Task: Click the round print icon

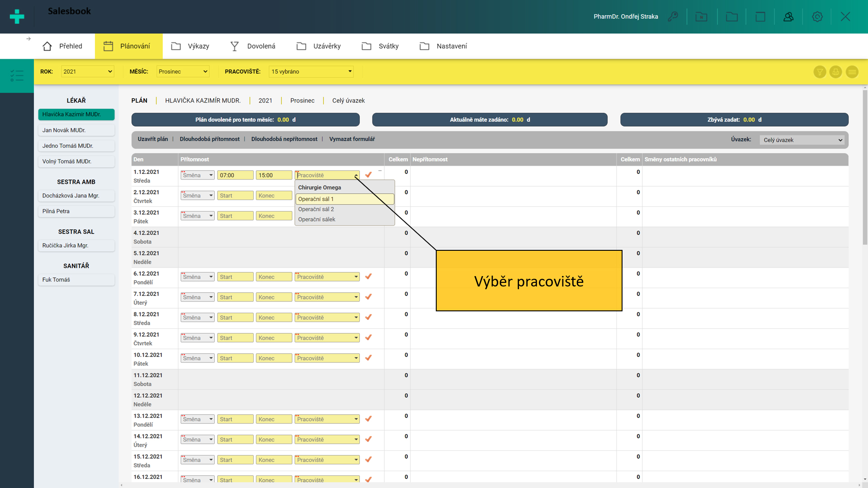Action: click(835, 72)
